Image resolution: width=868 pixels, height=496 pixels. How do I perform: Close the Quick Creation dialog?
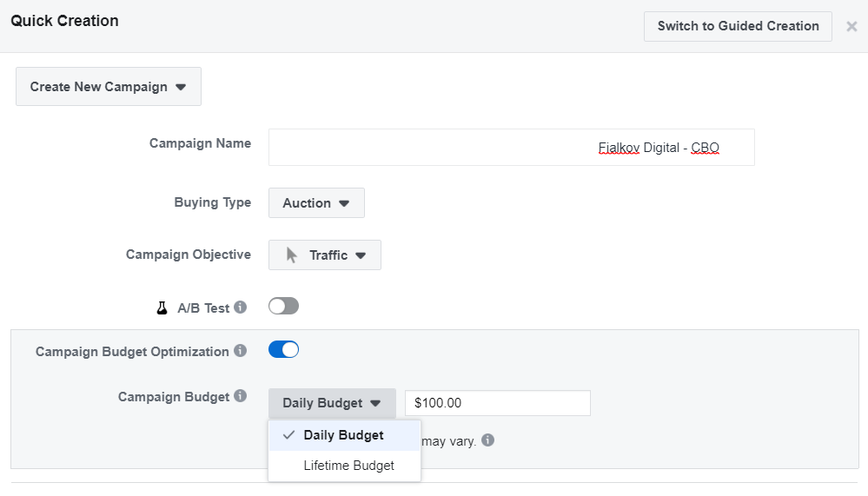(x=851, y=26)
